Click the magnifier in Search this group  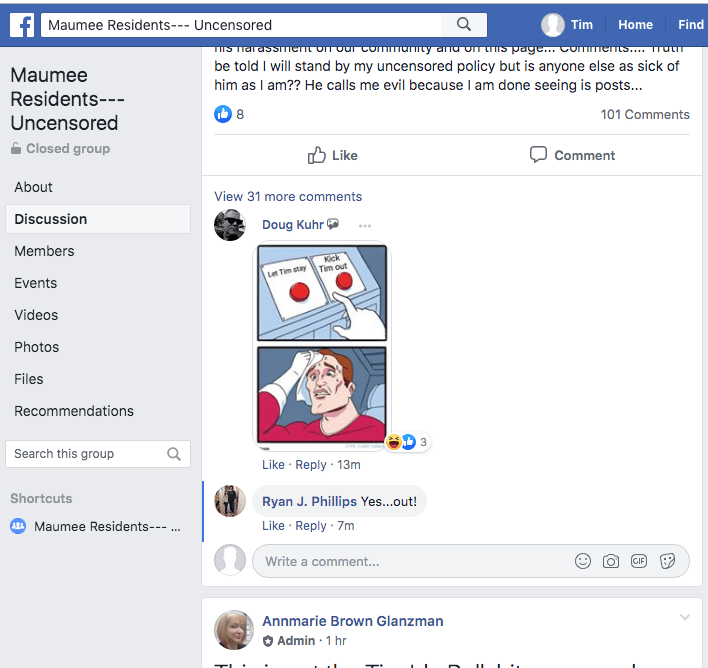click(x=174, y=454)
